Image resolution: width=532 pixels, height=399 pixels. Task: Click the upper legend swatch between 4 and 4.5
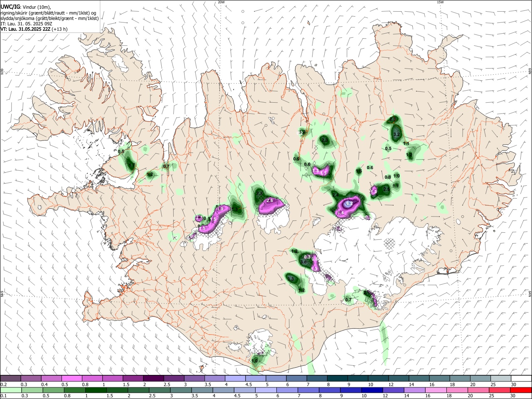235,379
